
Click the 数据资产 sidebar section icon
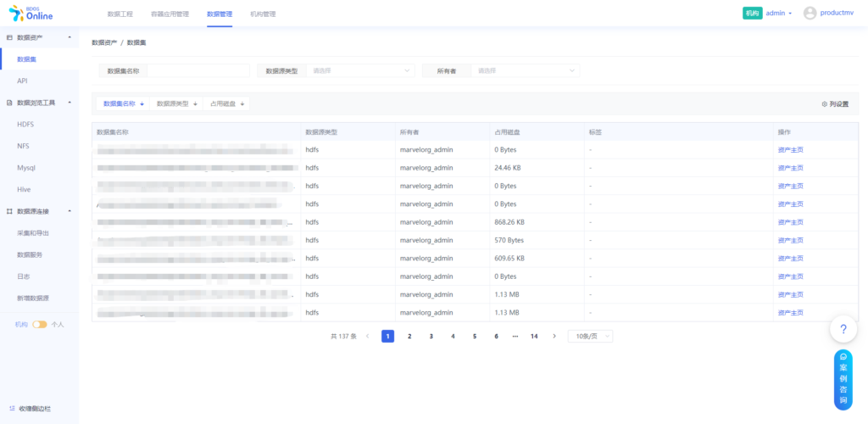(x=9, y=37)
